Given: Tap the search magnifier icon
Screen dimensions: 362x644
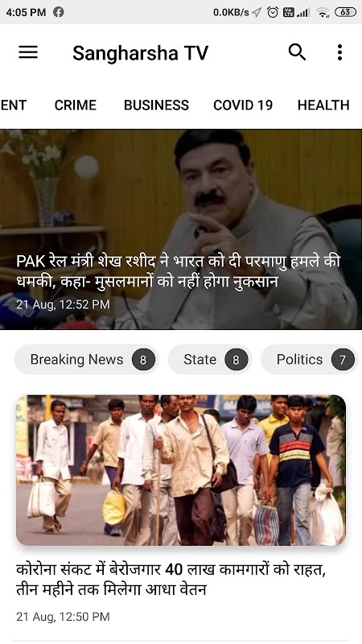Looking at the screenshot, I should pyautogui.click(x=297, y=52).
